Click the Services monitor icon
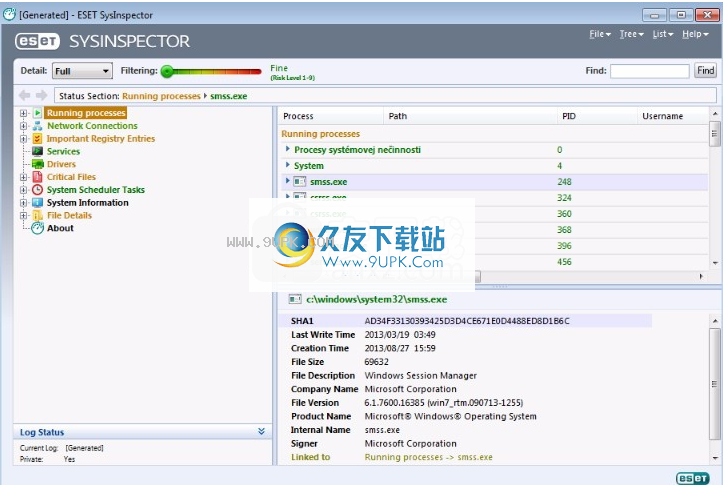Viewport: 725px width, 490px height. 37,151
